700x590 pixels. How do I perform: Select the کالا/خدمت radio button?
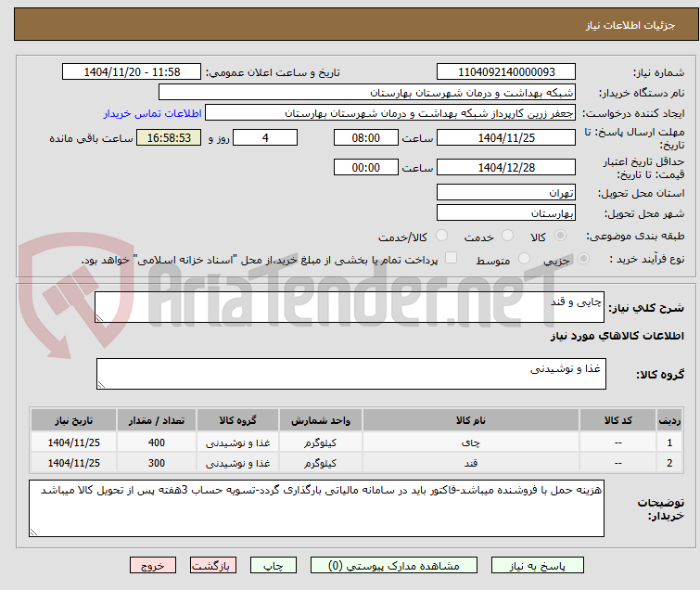(441, 236)
